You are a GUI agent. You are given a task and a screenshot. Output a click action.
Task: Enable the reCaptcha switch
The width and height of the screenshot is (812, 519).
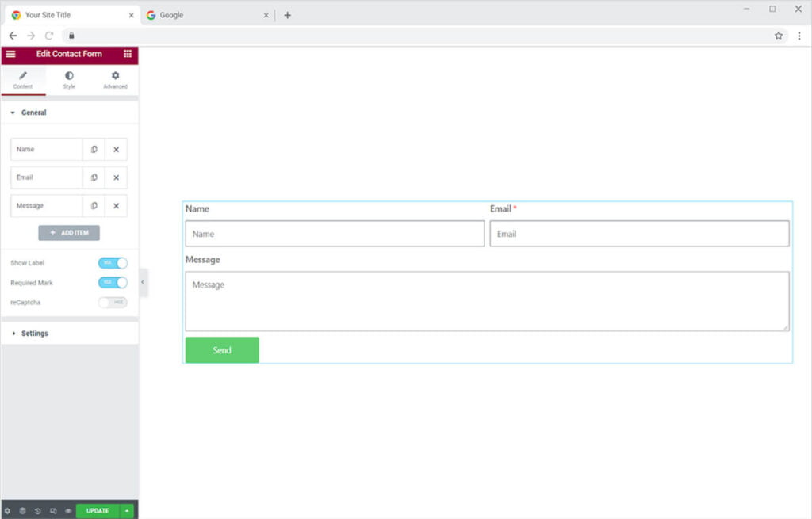click(113, 303)
